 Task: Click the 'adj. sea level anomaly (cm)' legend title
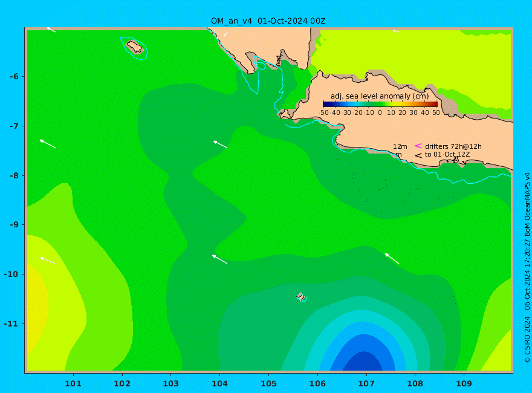tap(380, 96)
